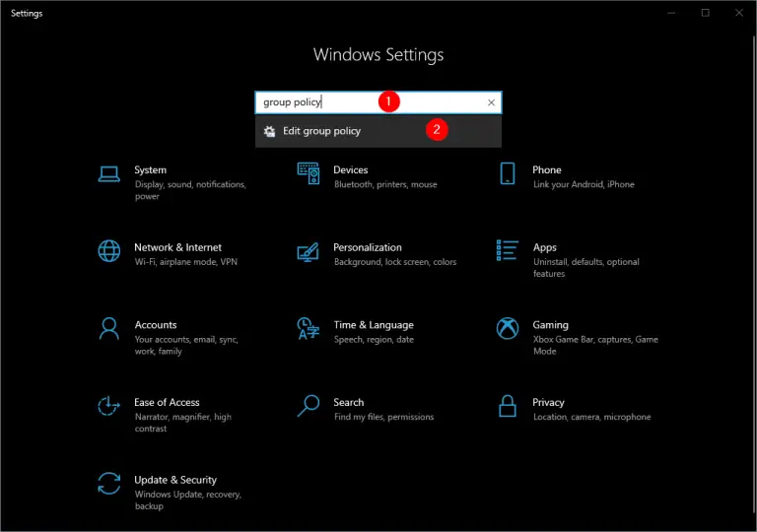
Task: Open the Personalization pen and monitor icon
Action: (308, 251)
